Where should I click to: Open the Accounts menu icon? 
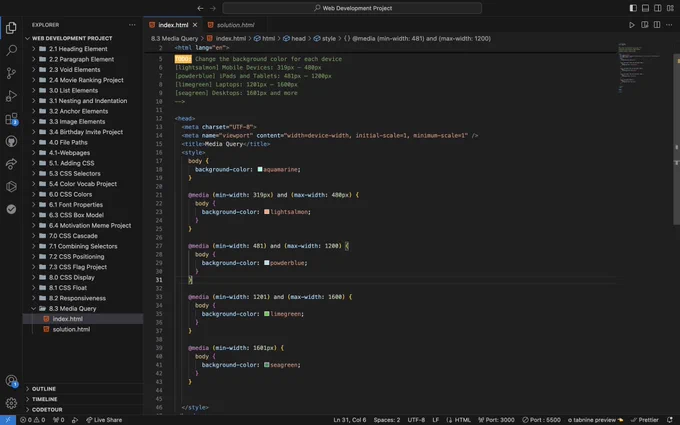pyautogui.click(x=11, y=381)
